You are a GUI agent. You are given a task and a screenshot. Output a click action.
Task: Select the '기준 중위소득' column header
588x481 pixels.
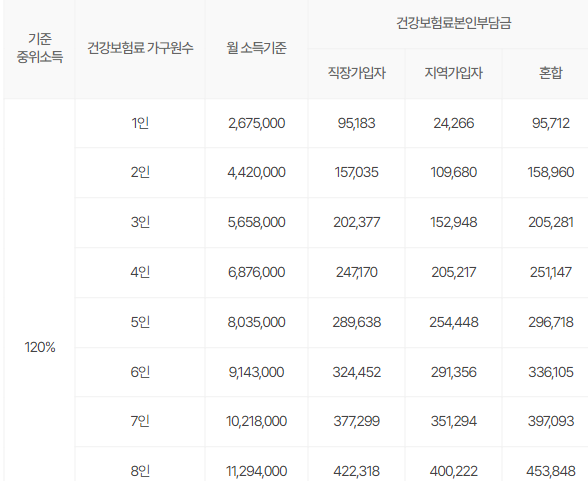[x=40, y=48]
